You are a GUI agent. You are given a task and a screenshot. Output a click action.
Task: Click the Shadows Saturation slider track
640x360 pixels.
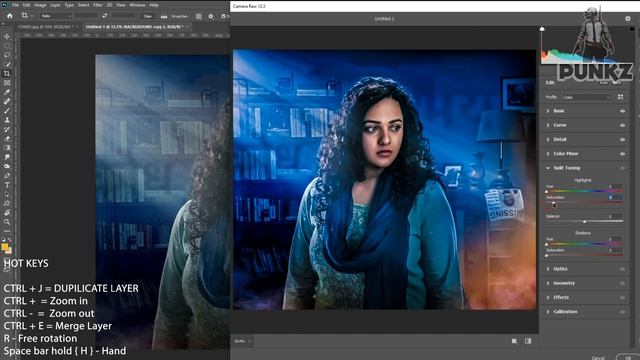[x=584, y=255]
